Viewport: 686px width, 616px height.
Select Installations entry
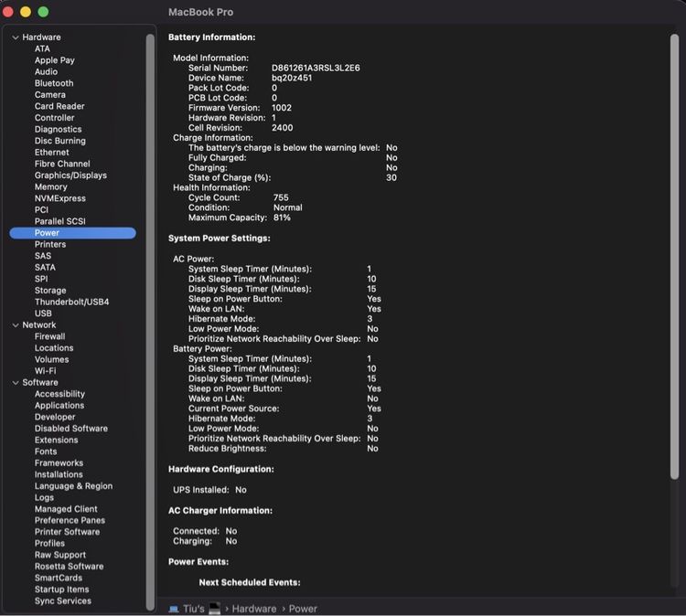pos(59,474)
